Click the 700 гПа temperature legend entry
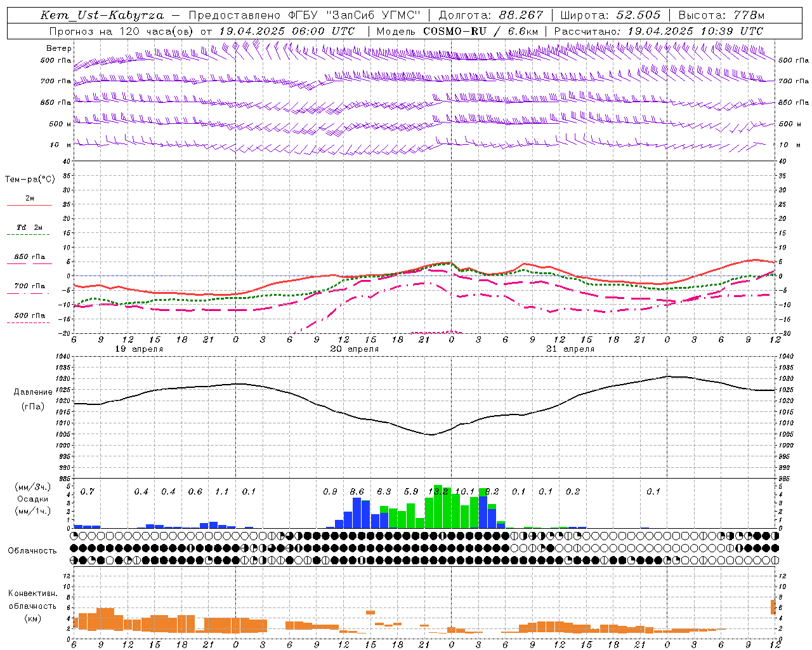This screenshot has height=650, width=812. coord(29,286)
